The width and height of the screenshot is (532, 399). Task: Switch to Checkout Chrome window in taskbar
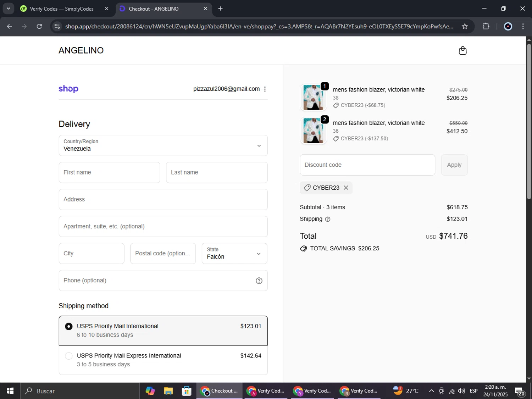[219, 391]
